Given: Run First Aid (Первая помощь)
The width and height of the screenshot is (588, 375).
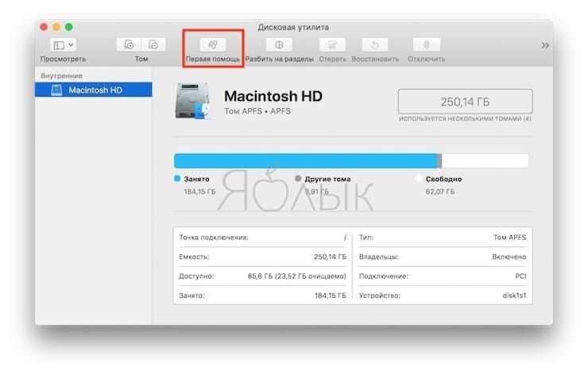Looking at the screenshot, I should 213,44.
